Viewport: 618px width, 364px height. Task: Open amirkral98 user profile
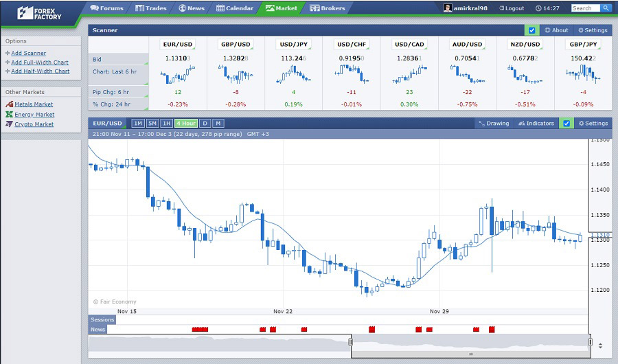466,8
